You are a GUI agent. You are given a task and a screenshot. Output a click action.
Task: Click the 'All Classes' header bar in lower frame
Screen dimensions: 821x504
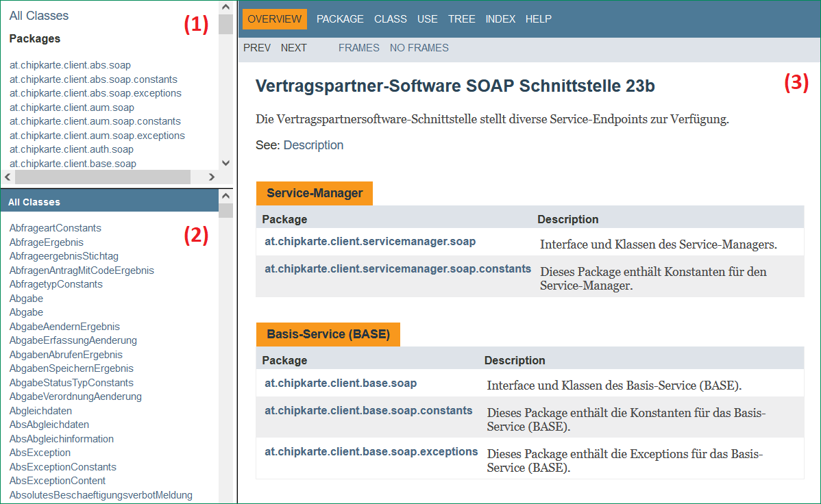tap(110, 201)
